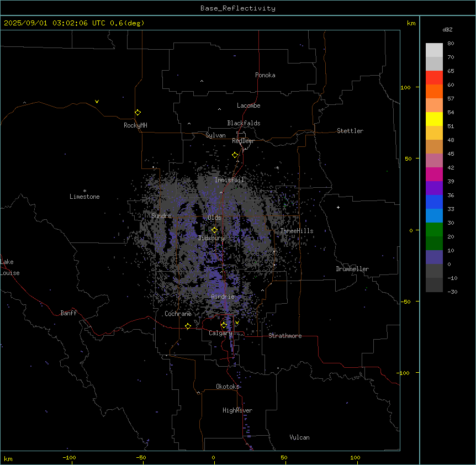
Task: Click the Didsbury town label
Action: point(211,238)
